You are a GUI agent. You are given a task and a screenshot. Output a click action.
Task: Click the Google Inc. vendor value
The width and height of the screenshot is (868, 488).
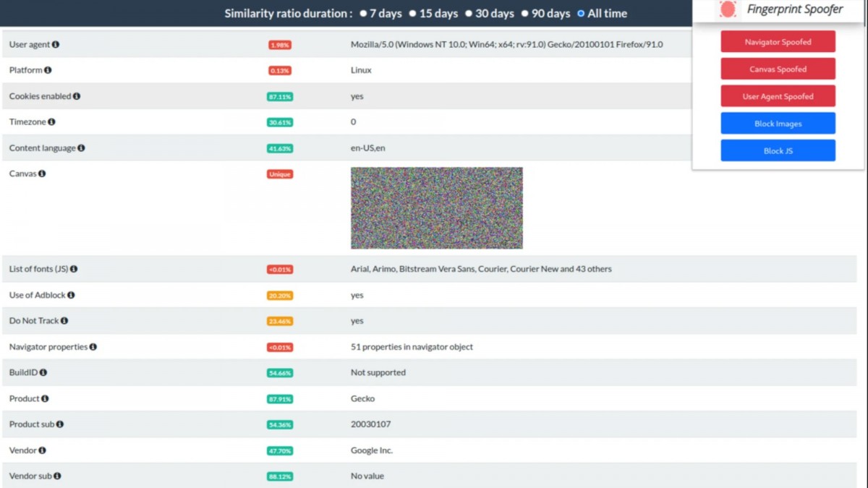(x=372, y=450)
